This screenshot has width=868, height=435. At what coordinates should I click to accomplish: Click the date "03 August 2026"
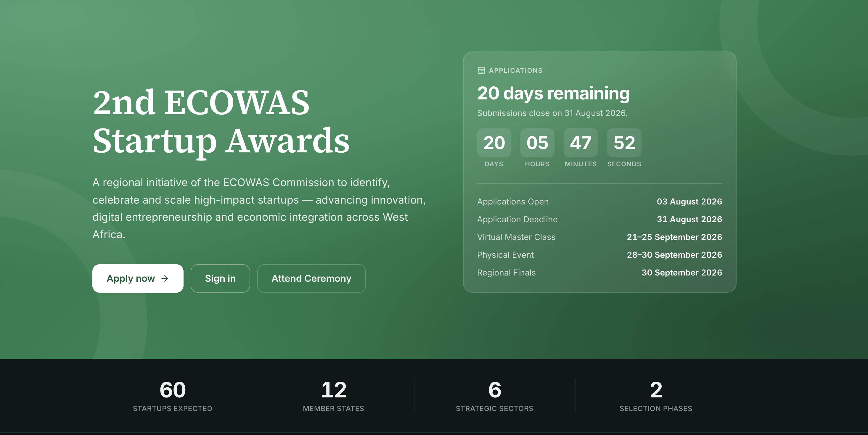coord(689,202)
